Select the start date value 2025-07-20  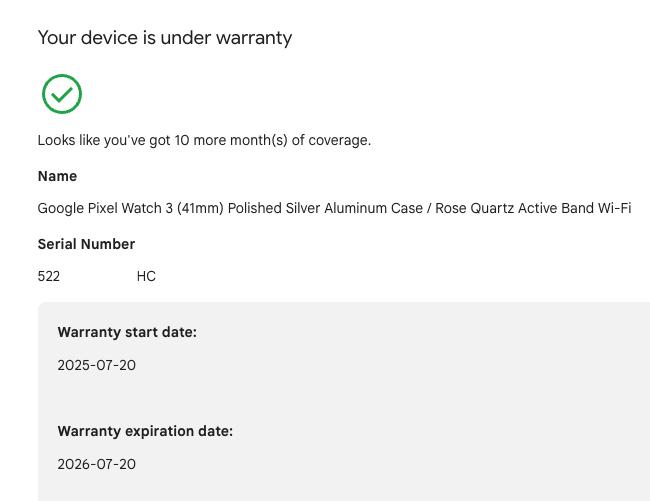coord(96,365)
